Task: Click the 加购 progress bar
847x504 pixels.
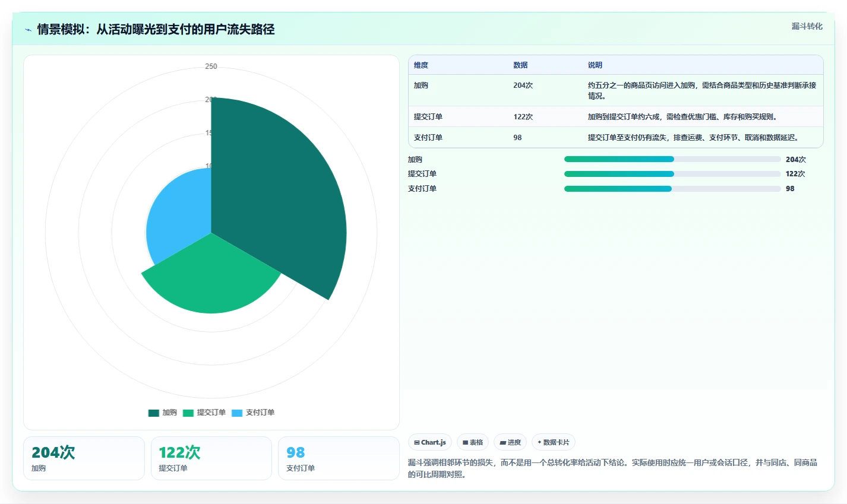Action: coord(672,159)
